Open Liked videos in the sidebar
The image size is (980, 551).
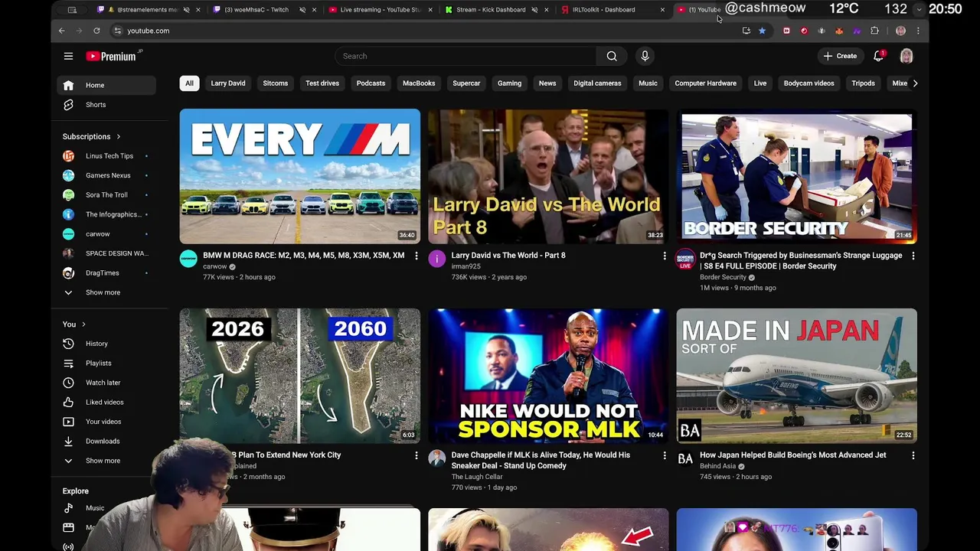pyautogui.click(x=106, y=403)
